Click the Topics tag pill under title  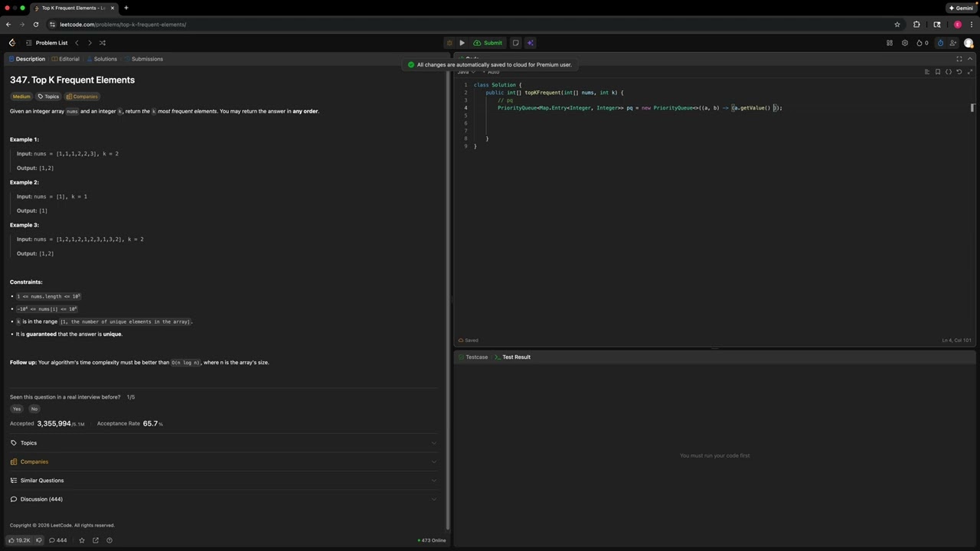click(48, 96)
